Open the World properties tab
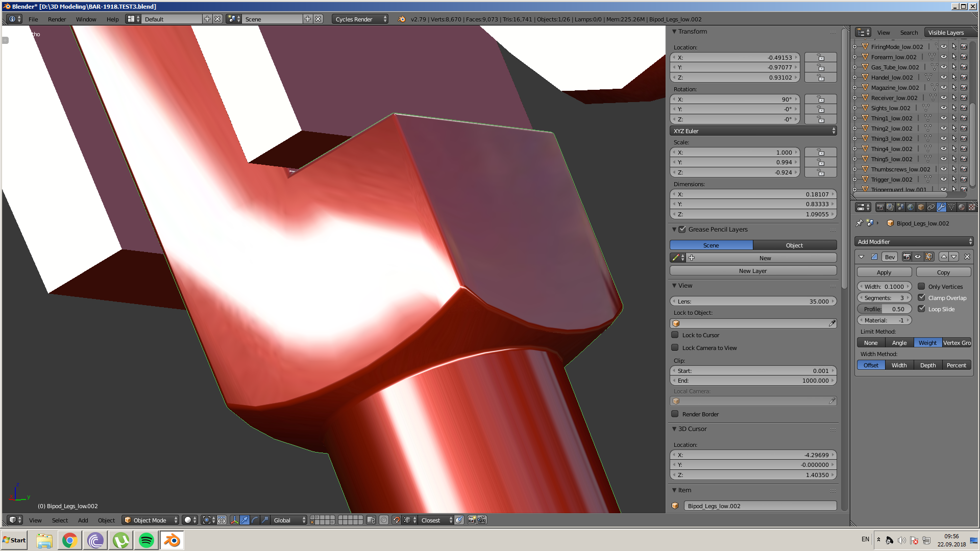The height and width of the screenshot is (551, 980). click(x=911, y=207)
